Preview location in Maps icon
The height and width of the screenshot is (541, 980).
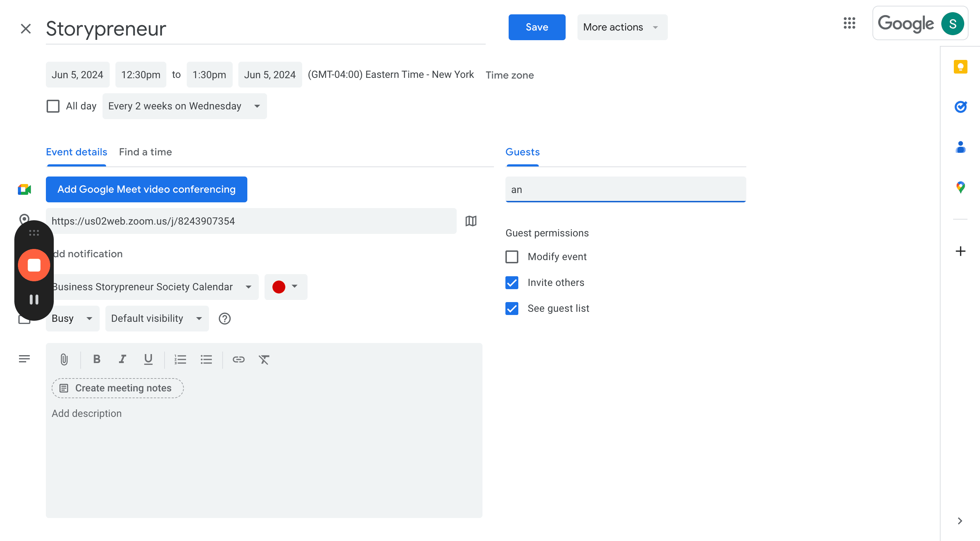[471, 221]
